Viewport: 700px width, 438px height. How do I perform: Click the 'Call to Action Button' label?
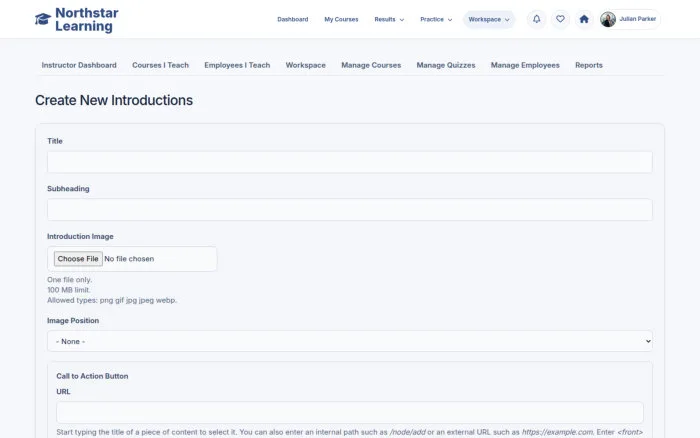click(x=92, y=376)
